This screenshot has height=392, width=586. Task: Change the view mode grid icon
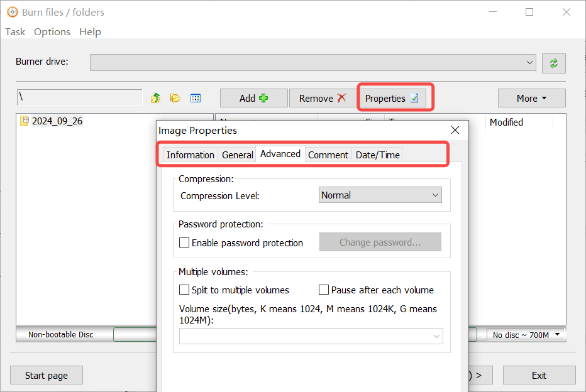(x=196, y=98)
